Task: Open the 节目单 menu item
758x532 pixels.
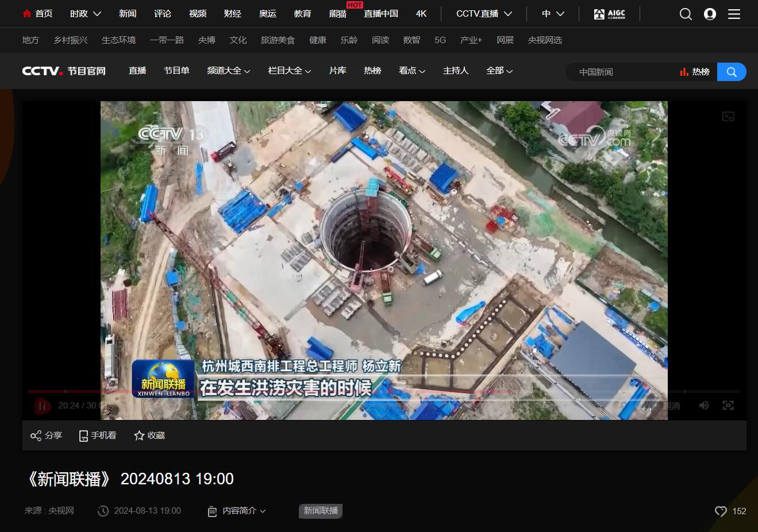Action: coord(176,71)
